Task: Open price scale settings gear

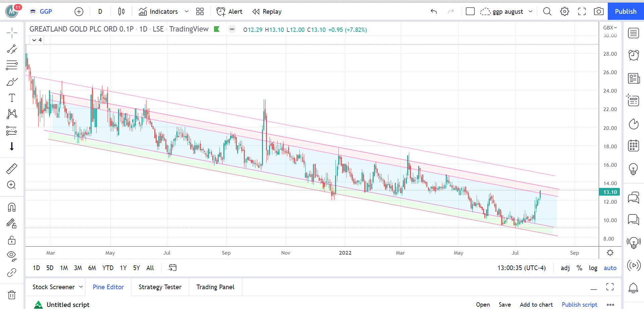Action: pyautogui.click(x=610, y=253)
